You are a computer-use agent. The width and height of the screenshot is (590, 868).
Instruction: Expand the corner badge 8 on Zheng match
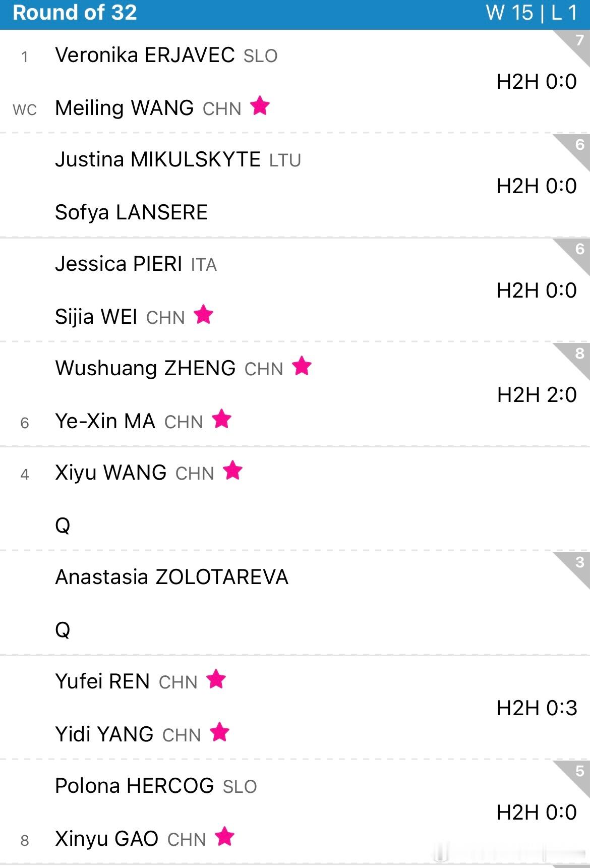(x=577, y=356)
